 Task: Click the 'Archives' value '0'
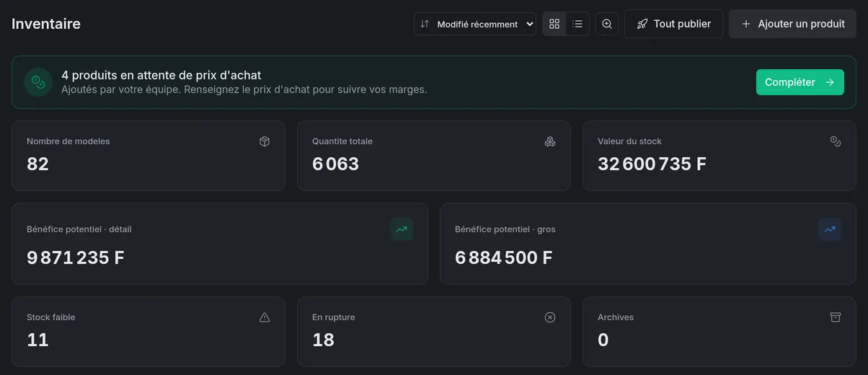[x=603, y=340]
